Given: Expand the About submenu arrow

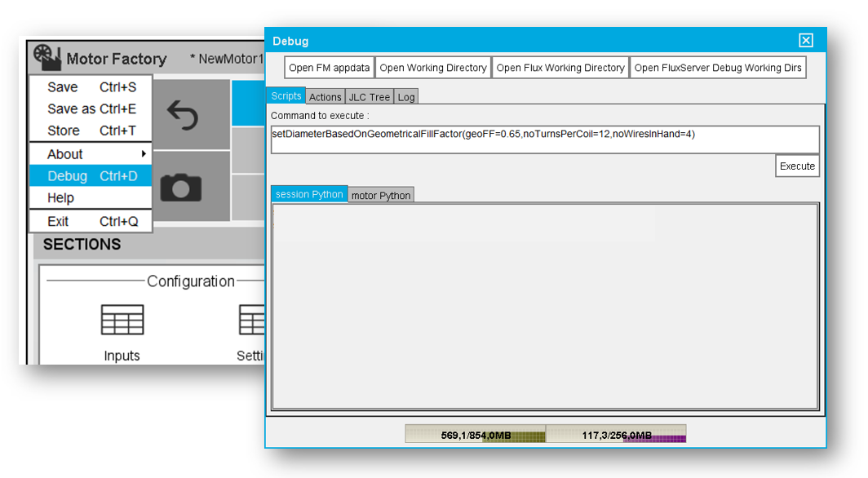Looking at the screenshot, I should click(144, 154).
